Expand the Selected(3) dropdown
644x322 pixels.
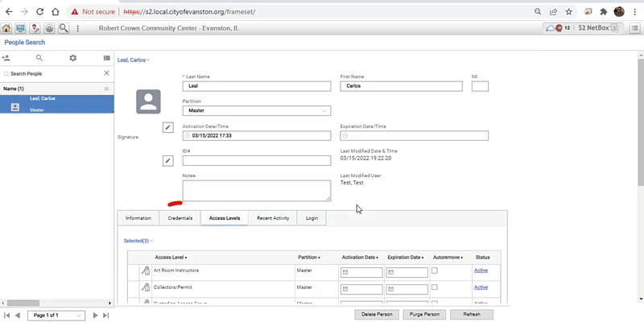(x=138, y=241)
